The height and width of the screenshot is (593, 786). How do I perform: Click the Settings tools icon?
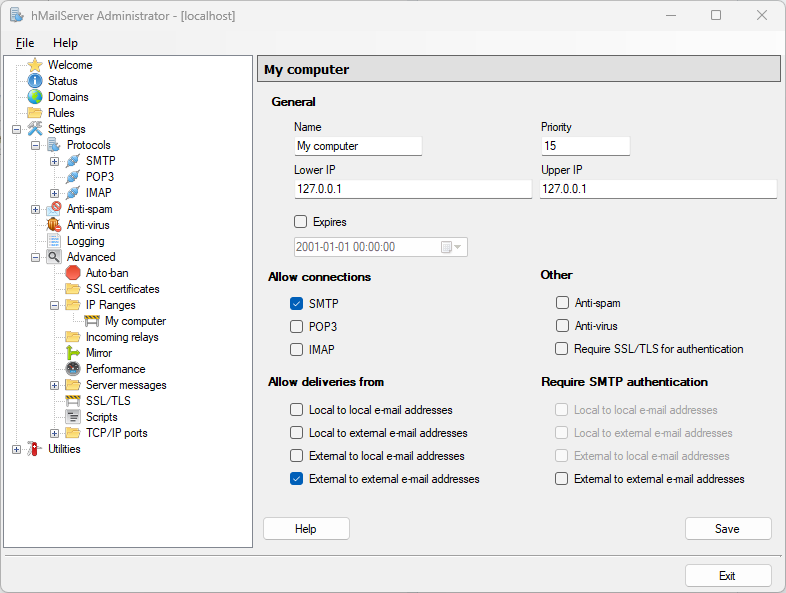35,129
